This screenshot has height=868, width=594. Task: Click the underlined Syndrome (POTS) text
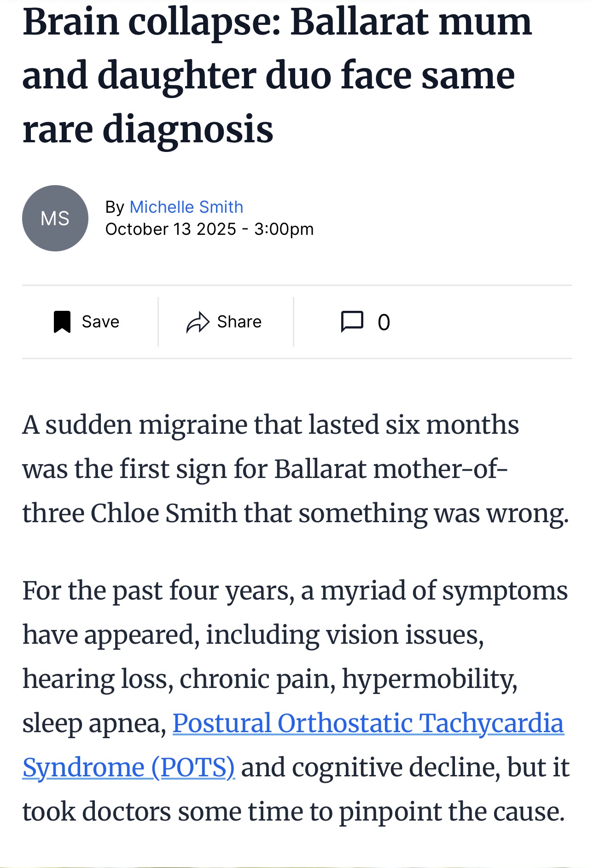coord(128,767)
